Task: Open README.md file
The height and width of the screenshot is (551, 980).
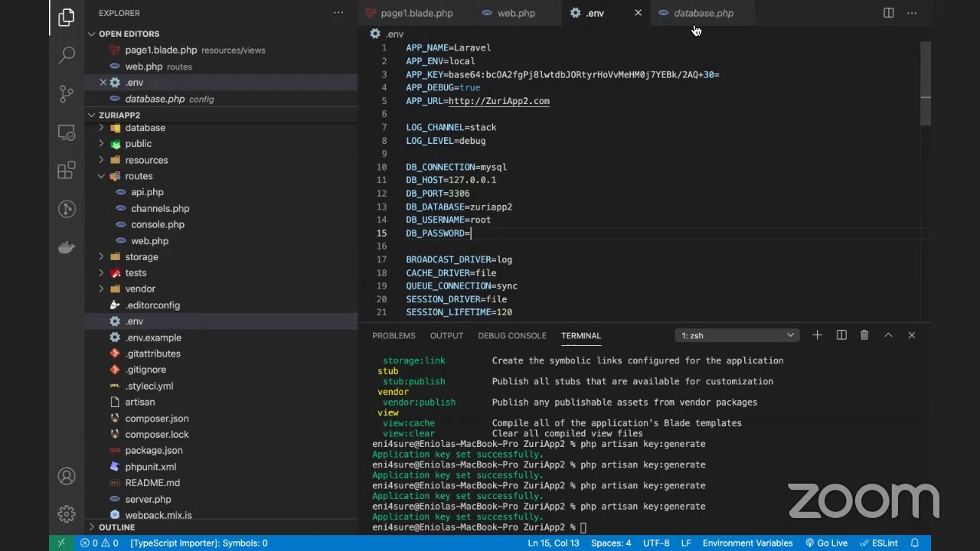Action: [x=152, y=483]
